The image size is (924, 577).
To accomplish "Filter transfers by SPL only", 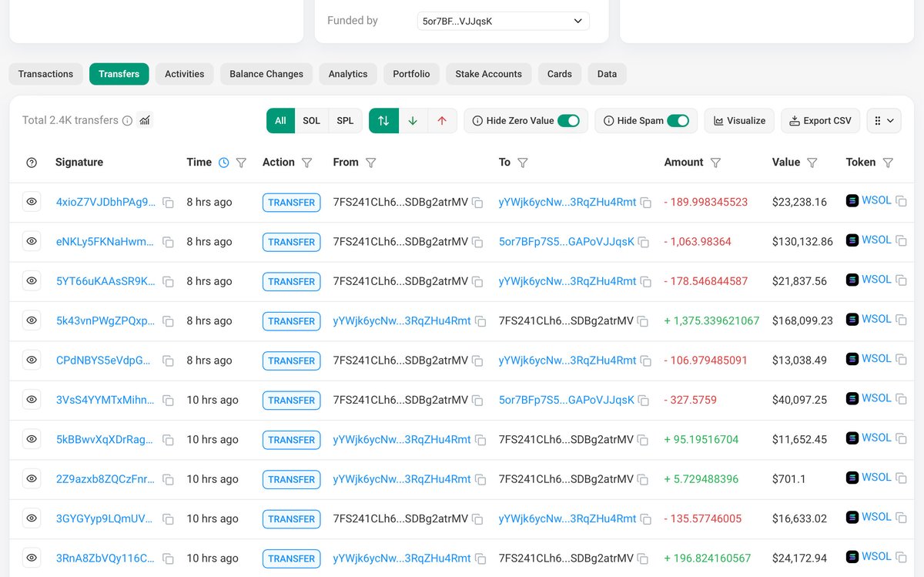I will (x=346, y=120).
